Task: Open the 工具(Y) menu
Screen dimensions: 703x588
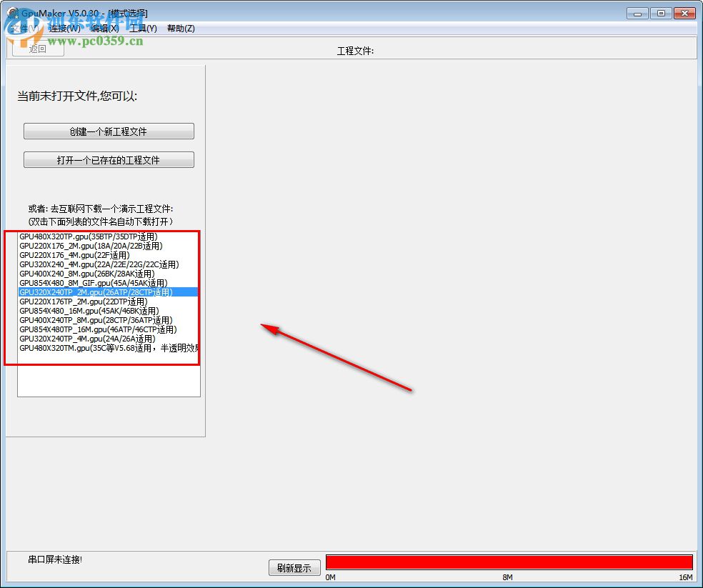Action: [x=144, y=28]
